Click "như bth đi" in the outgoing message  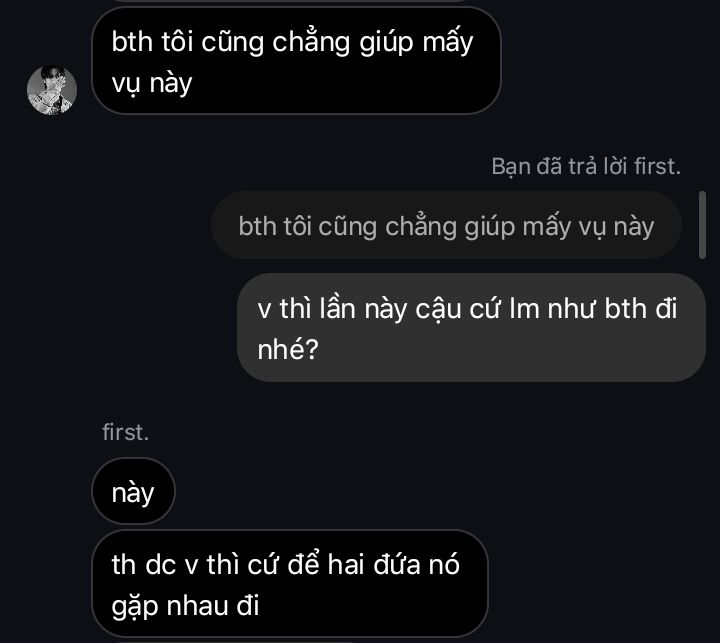tap(613, 308)
